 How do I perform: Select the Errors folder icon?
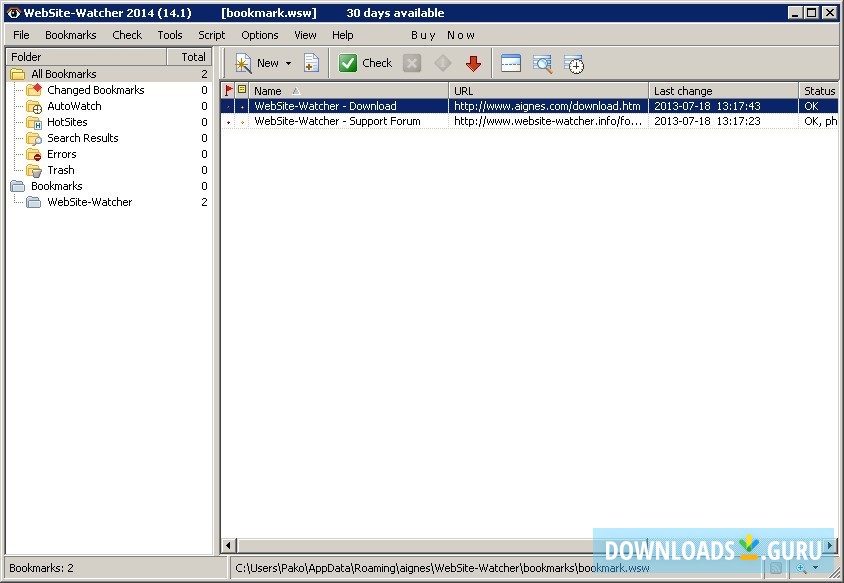point(35,154)
